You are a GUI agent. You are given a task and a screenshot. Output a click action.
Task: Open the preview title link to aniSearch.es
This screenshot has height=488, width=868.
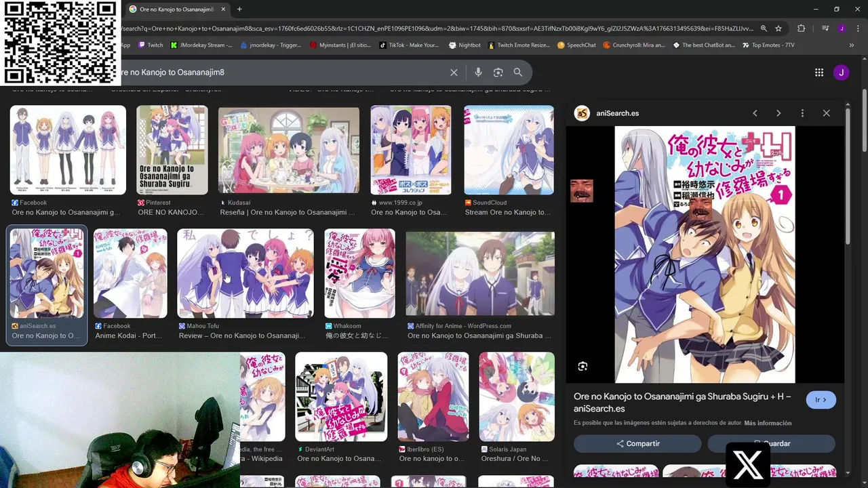682,403
